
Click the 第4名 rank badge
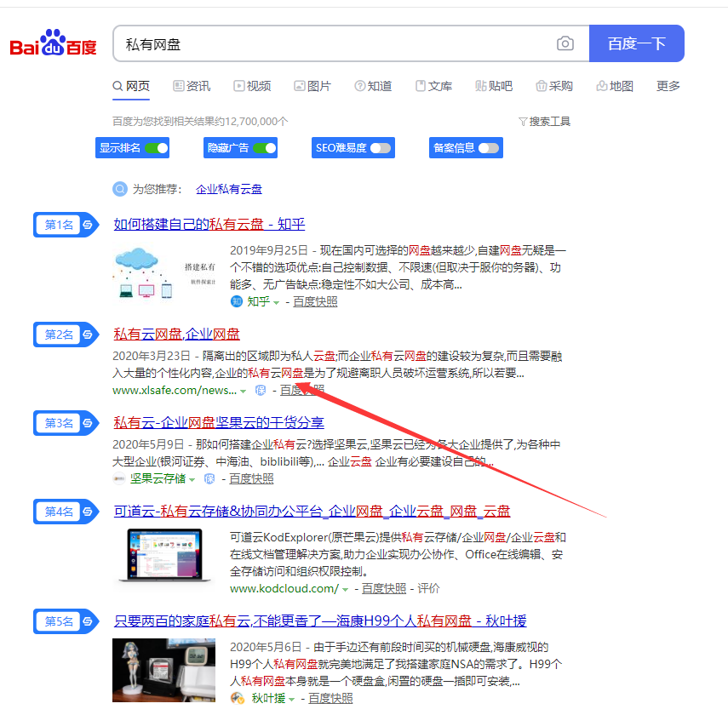point(66,512)
